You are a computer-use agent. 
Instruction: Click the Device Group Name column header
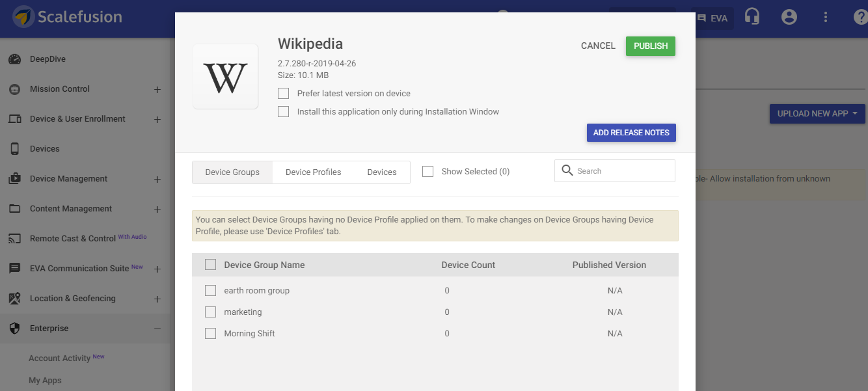[x=264, y=265]
